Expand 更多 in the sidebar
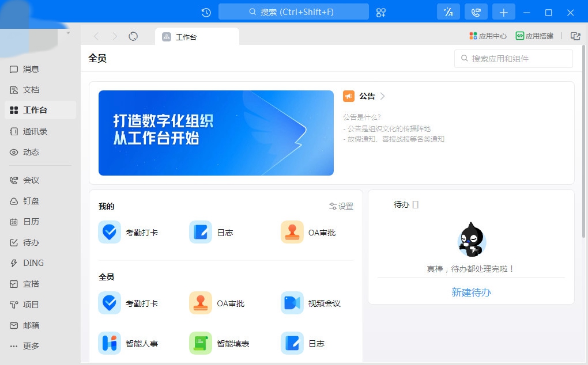588x365 pixels. click(40, 346)
